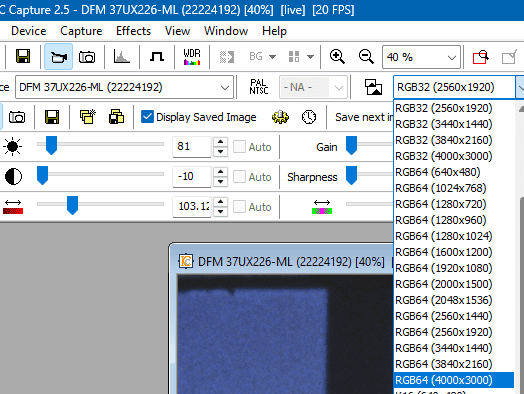
Task: Open the Capture menu
Action: click(x=81, y=31)
